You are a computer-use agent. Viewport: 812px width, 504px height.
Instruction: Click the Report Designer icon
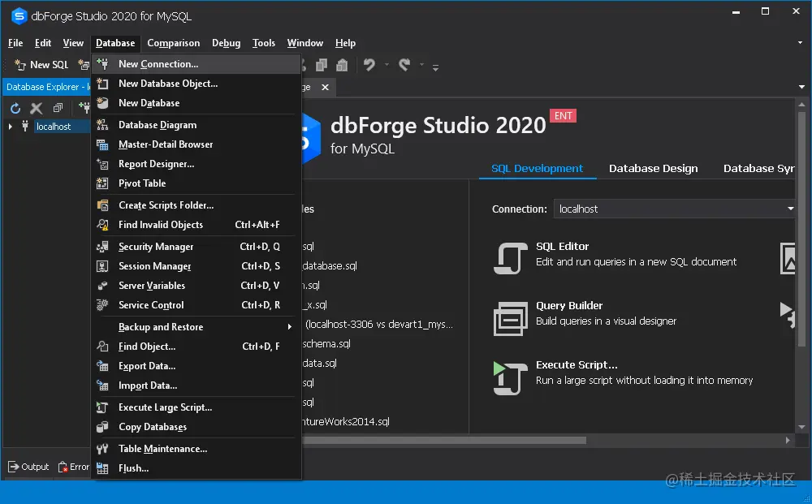[102, 164]
